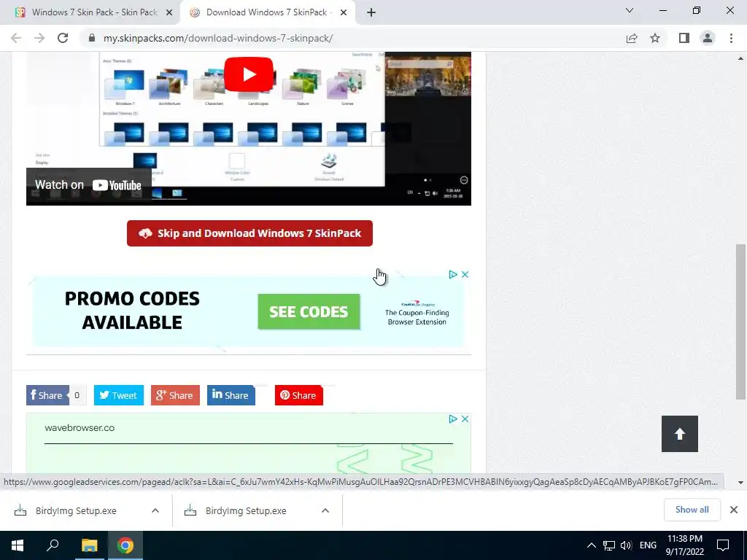Open clock showing 11:38 PM
This screenshot has width=747, height=560.
684,545
